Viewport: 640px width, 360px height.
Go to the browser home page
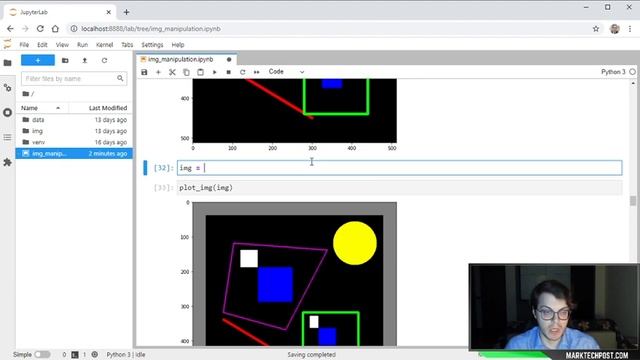click(55, 29)
